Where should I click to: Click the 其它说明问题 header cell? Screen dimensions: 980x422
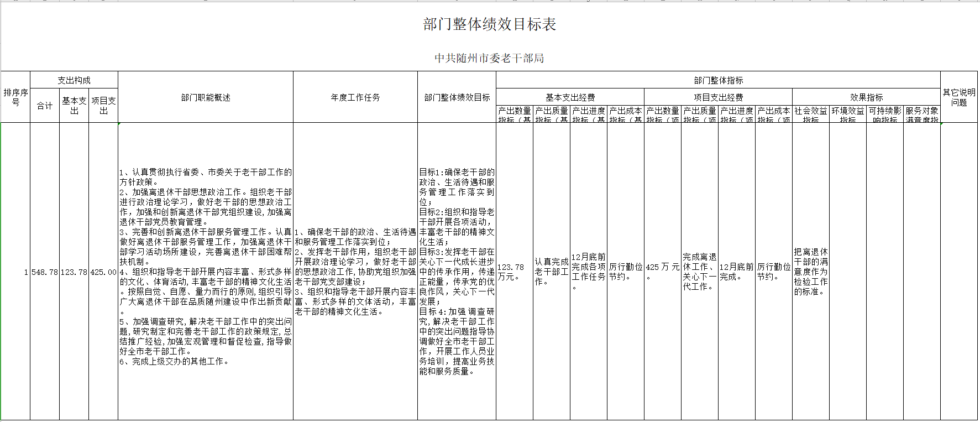pyautogui.click(x=959, y=97)
